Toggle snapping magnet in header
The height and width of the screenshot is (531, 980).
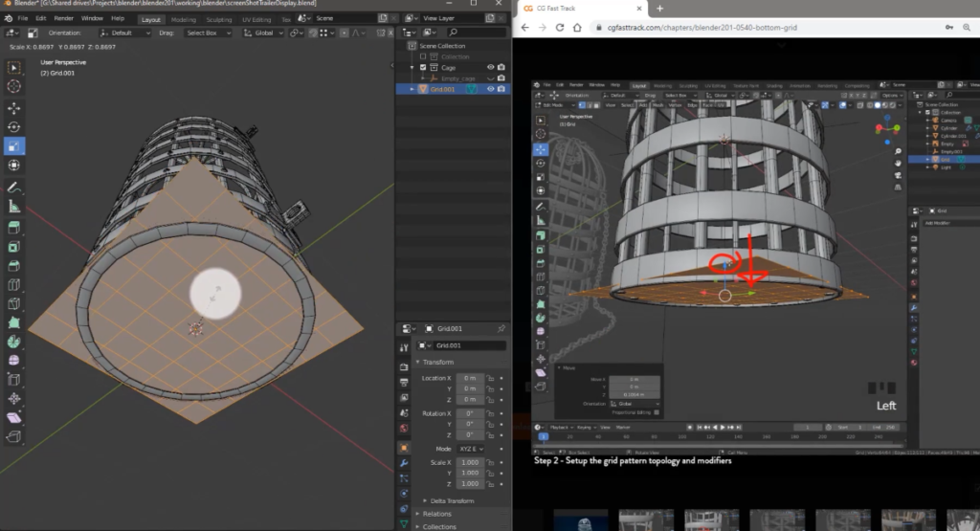(313, 33)
